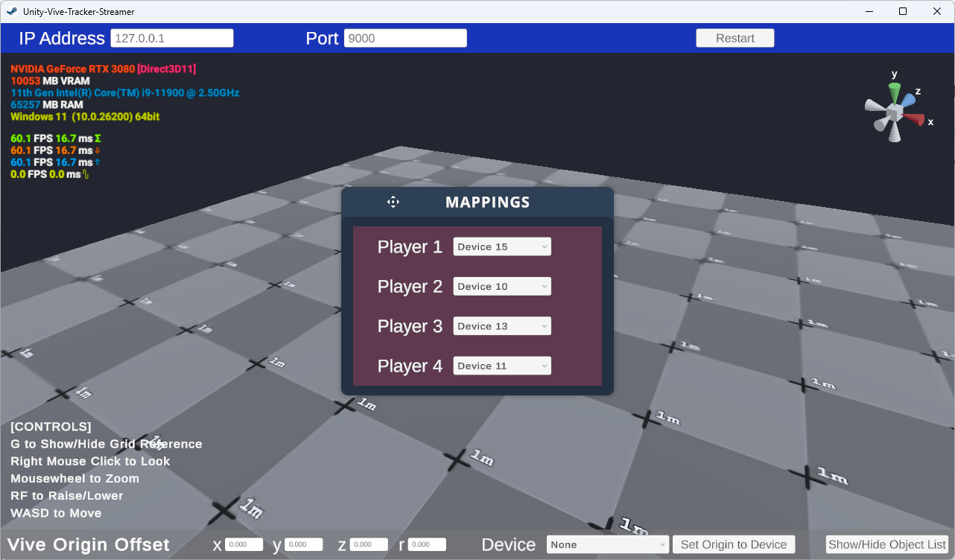Click the Restart button

[x=735, y=38]
